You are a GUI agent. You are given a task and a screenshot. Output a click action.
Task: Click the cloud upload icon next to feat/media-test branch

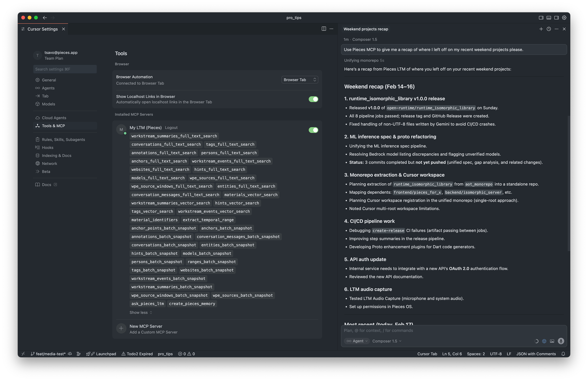70,354
